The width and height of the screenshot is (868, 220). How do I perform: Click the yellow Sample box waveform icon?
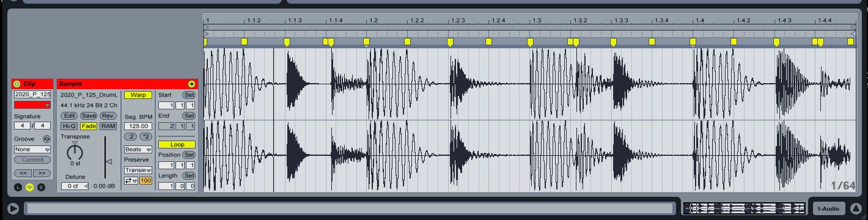point(29,187)
